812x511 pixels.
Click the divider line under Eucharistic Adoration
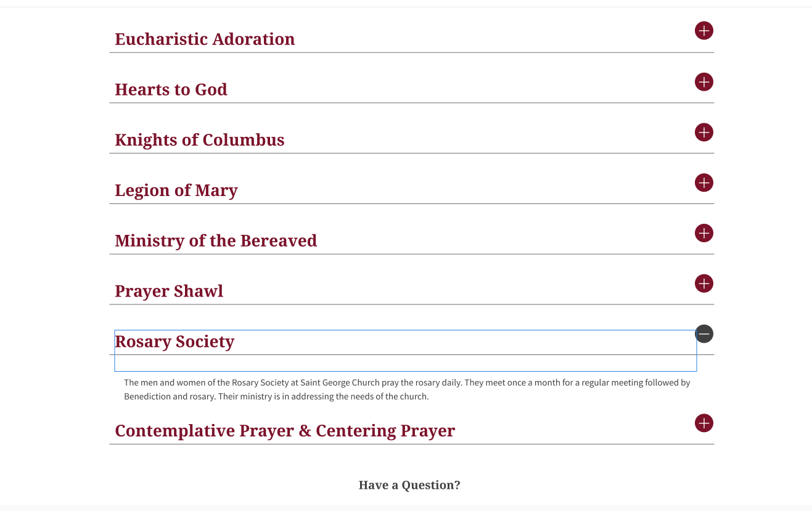pyautogui.click(x=411, y=52)
